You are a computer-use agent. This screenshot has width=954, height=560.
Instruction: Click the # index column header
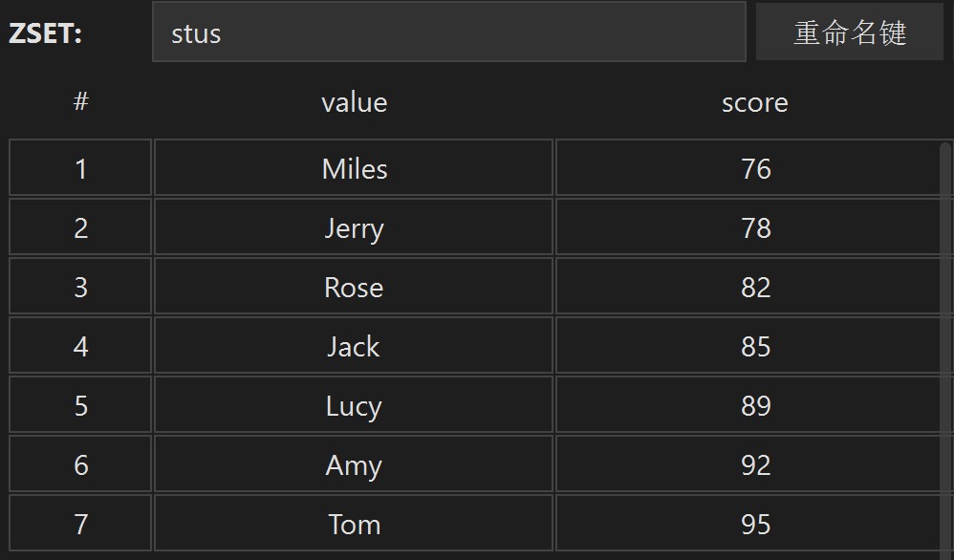(x=80, y=101)
